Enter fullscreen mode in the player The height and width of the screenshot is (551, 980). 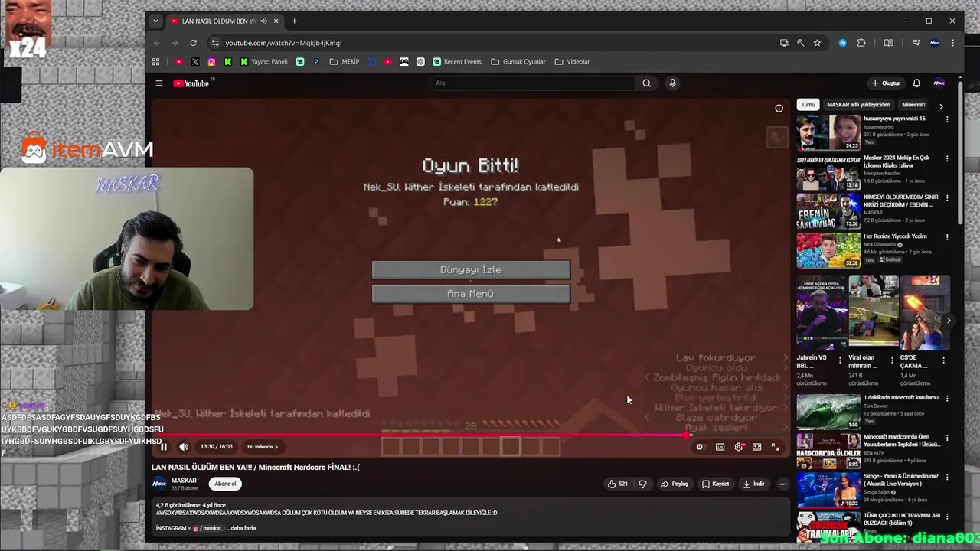pyautogui.click(x=776, y=447)
